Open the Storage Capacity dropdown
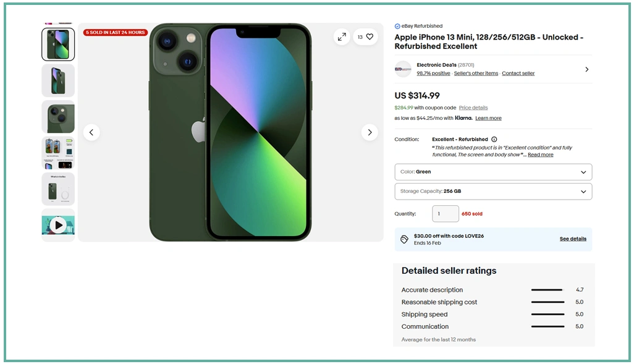 coord(493,192)
